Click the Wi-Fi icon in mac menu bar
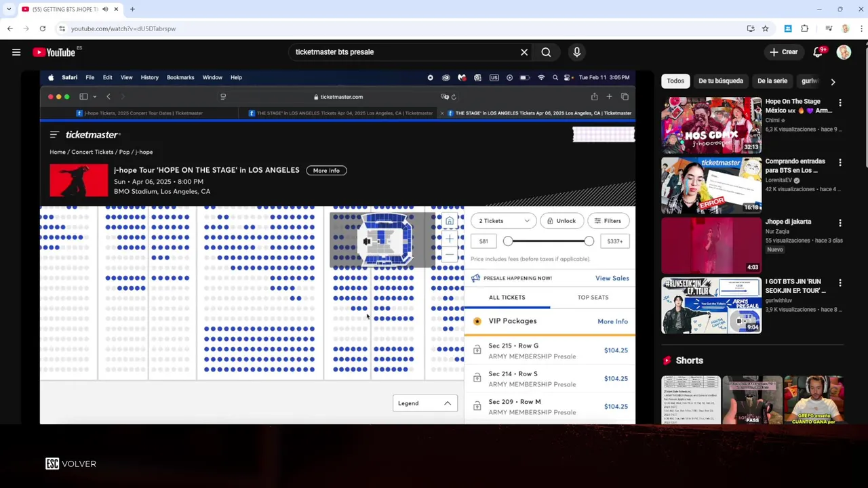The image size is (868, 488). click(x=540, y=77)
